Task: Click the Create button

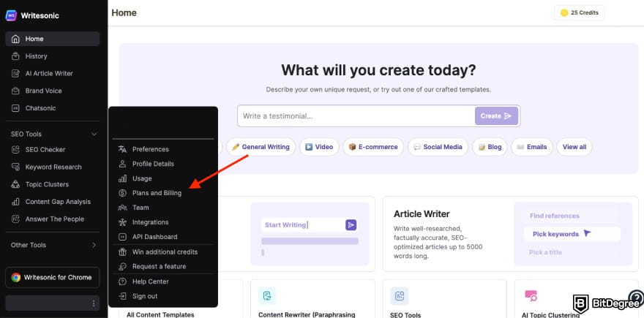Action: pyautogui.click(x=496, y=116)
